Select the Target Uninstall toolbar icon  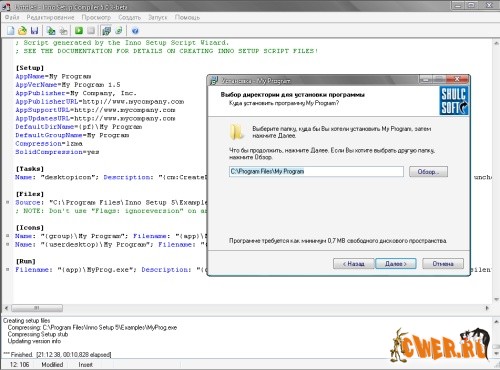click(119, 31)
